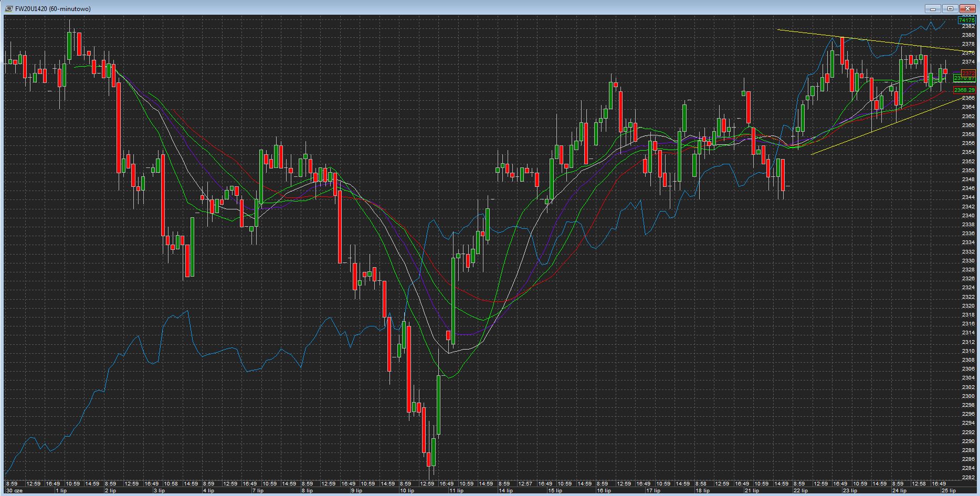Select the 25 lip date marker
Viewport: 980px width, 496px height.
(x=948, y=491)
